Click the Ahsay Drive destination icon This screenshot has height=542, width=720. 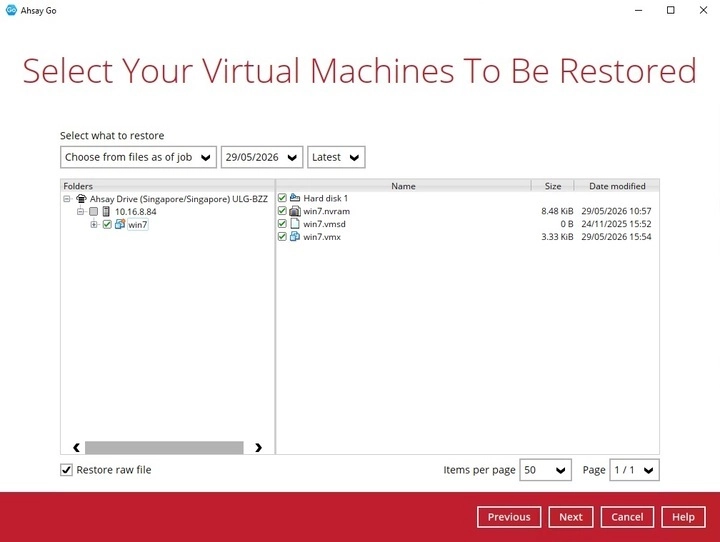tap(81, 199)
